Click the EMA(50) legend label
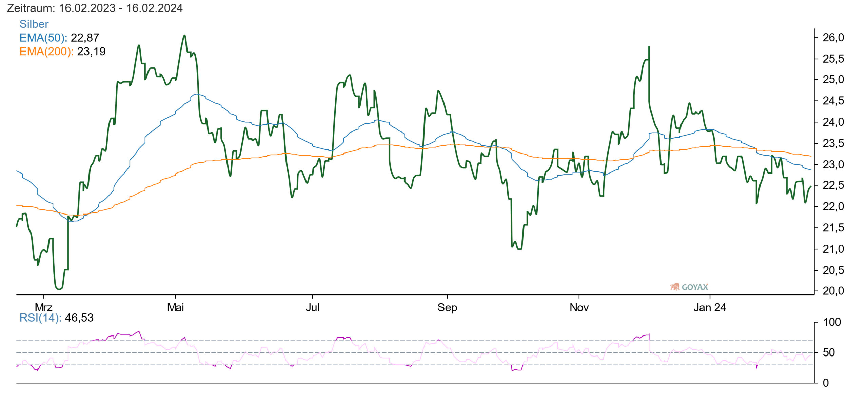 click(43, 38)
